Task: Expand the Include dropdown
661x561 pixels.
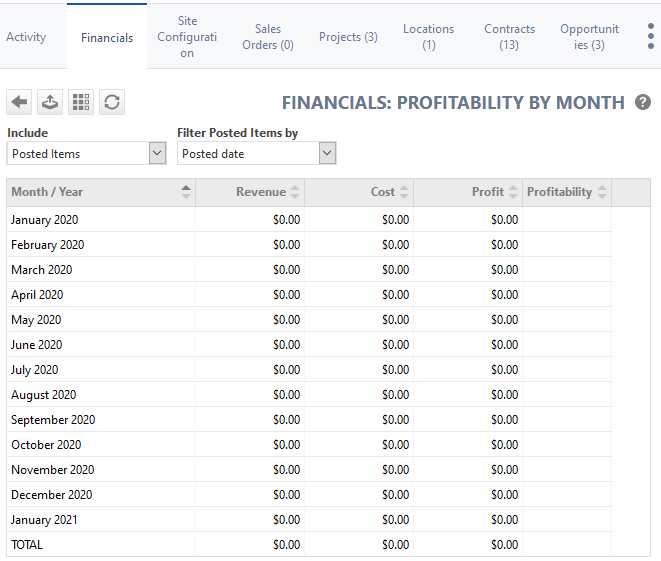Action: tap(156, 153)
